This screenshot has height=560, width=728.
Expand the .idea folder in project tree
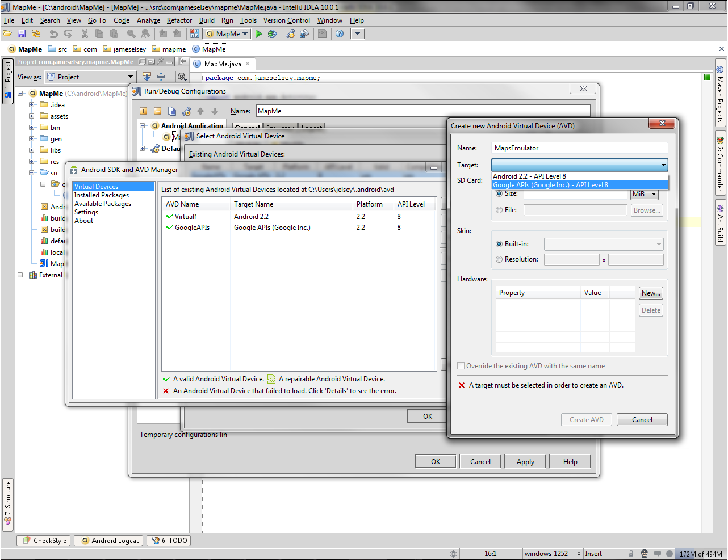32,105
